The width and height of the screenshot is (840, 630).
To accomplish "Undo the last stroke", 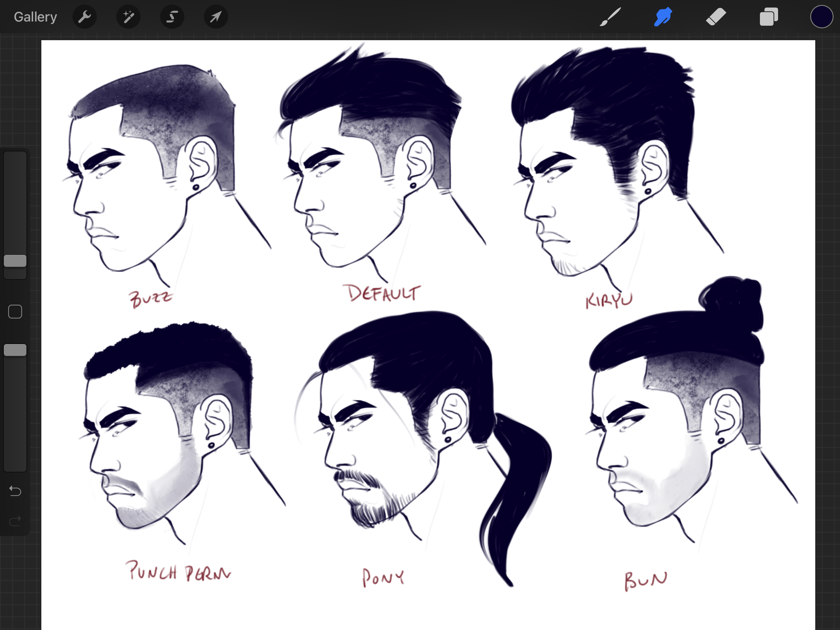I will [x=15, y=491].
